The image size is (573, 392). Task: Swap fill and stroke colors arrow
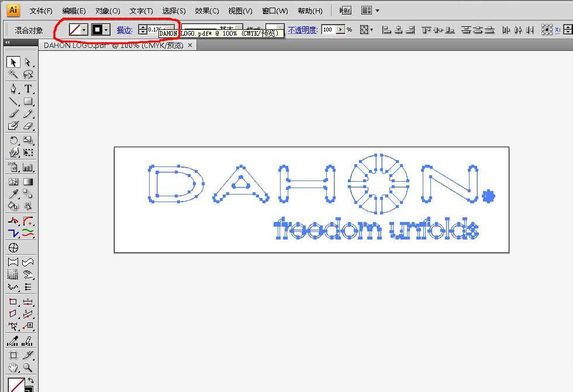click(x=30, y=380)
